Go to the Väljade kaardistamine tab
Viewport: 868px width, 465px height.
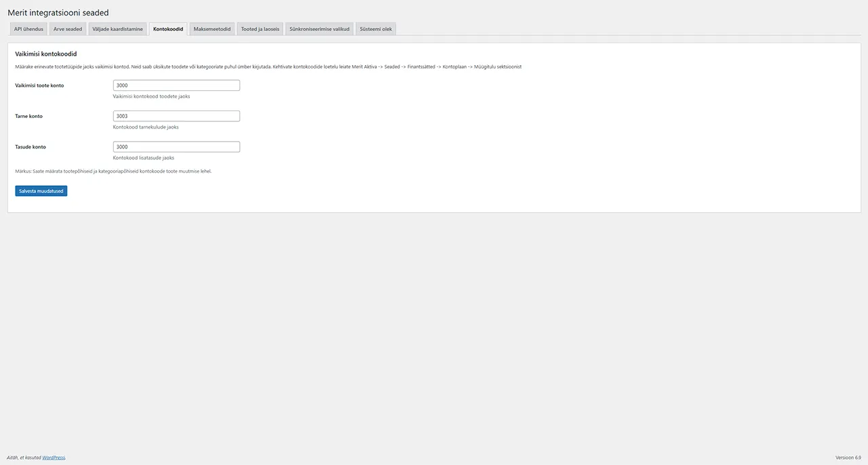118,29
